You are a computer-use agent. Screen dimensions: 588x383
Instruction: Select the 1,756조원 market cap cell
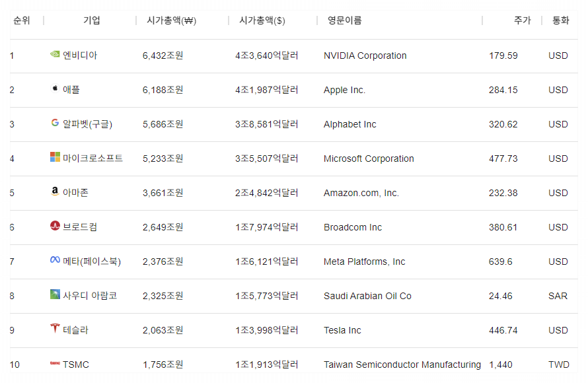(x=163, y=365)
